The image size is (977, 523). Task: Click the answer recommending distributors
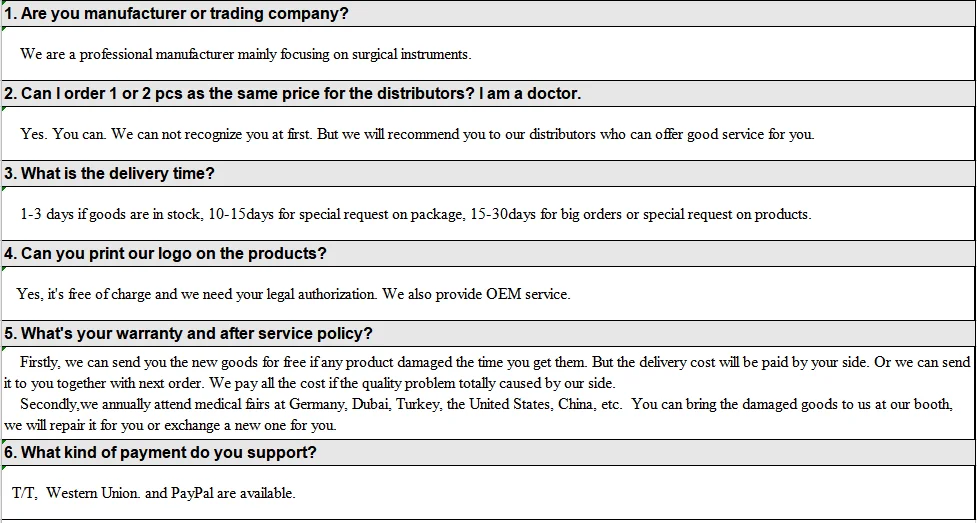tap(417, 134)
